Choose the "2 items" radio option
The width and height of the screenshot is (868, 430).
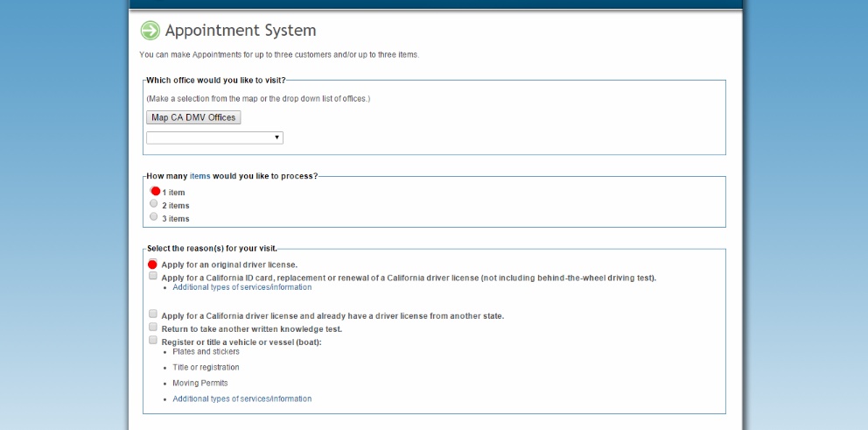154,204
